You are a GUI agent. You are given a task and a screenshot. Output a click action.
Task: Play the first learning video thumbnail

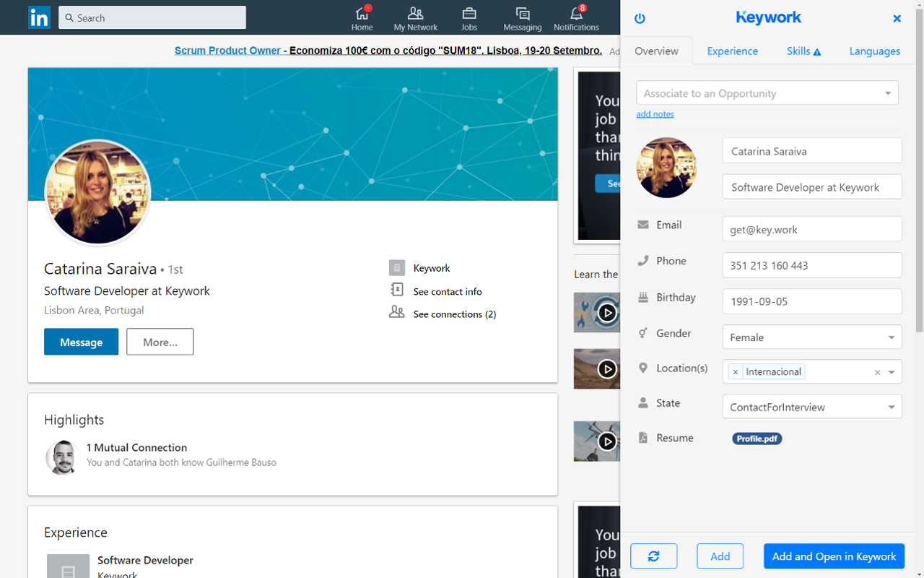(x=607, y=313)
